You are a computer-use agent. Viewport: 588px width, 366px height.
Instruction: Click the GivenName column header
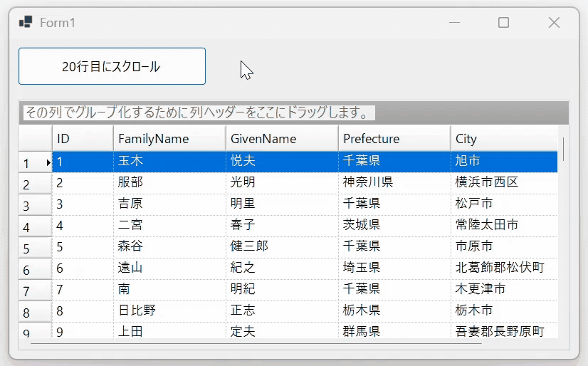(282, 139)
